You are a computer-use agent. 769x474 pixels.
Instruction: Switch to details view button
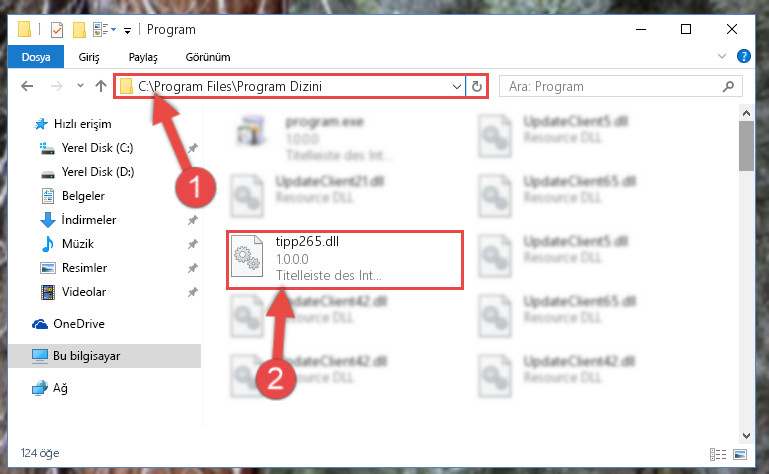718,454
